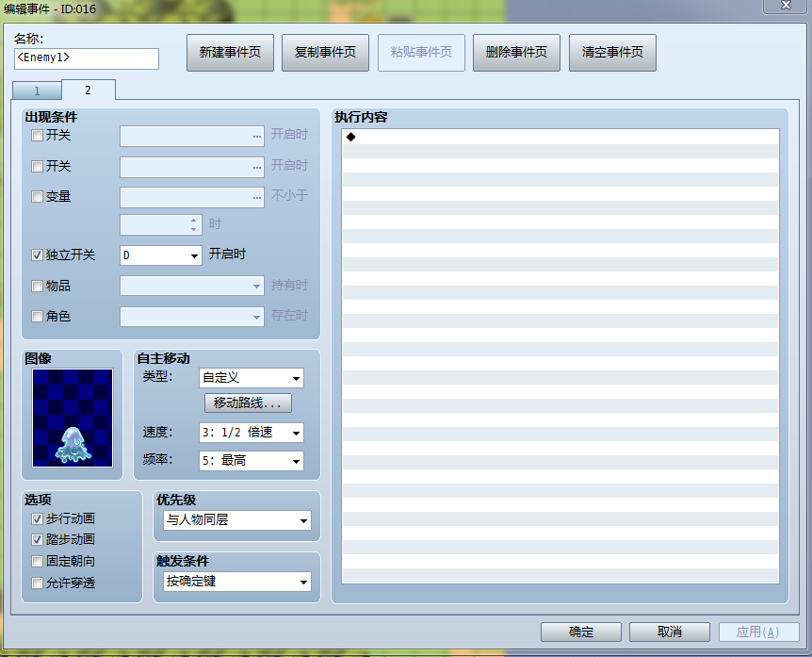Click the 新建事件页 button
Image resolution: width=812 pixels, height=657 pixels.
230,53
